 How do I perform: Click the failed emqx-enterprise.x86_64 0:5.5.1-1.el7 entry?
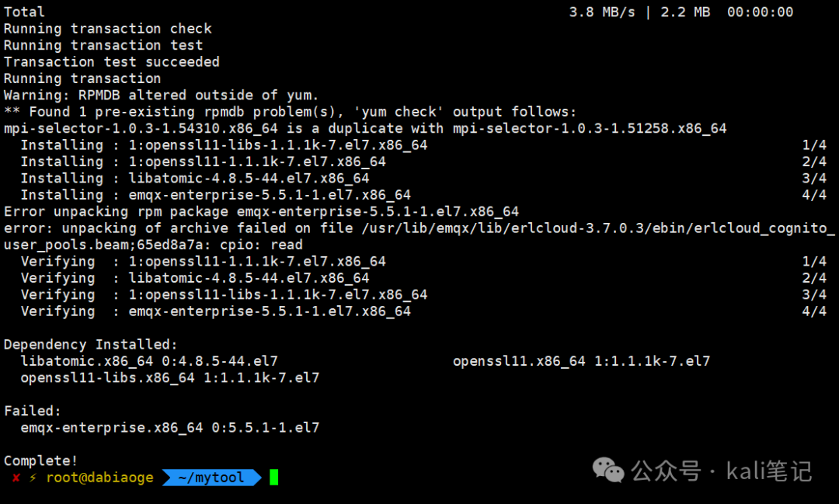pos(169,427)
